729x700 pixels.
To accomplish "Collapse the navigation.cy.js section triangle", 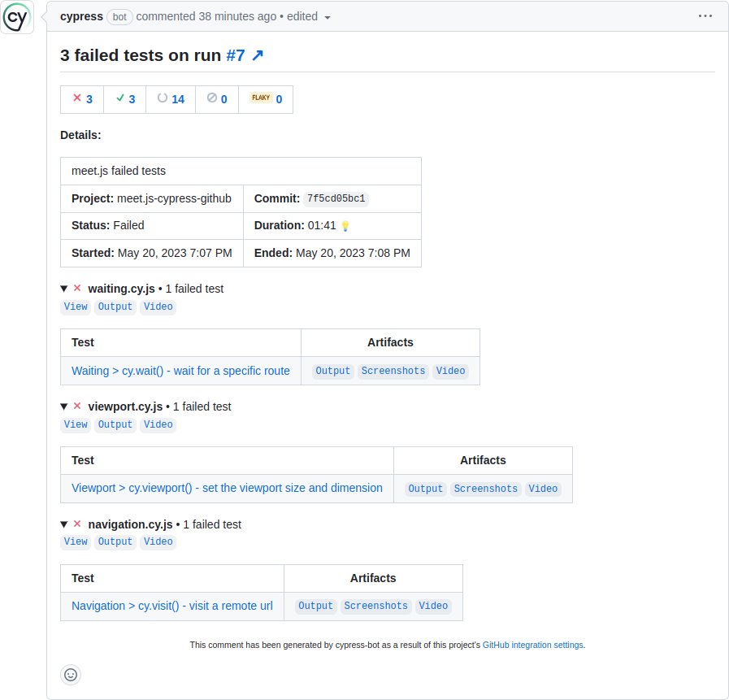I will (64, 524).
